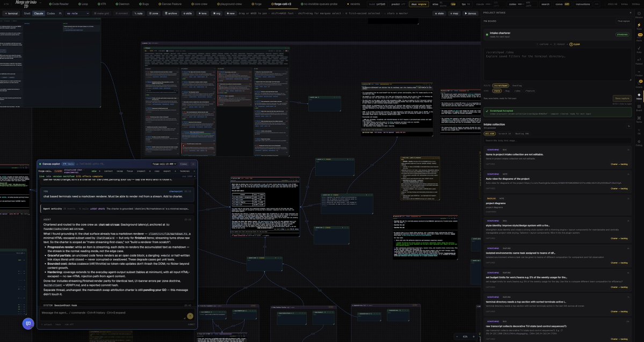Select Shell terminal type
The image size is (644, 342).
[27, 13]
